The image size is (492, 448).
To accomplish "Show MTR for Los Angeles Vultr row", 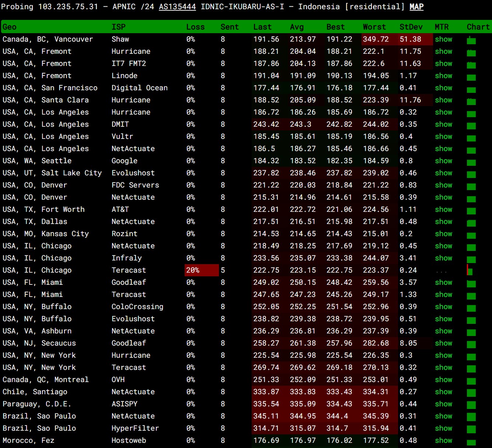I will click(443, 136).
